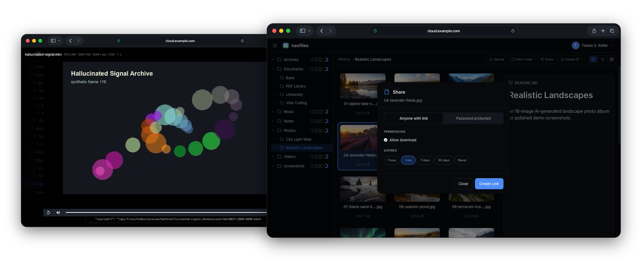Choose 1 hour expiry option

pos(392,160)
